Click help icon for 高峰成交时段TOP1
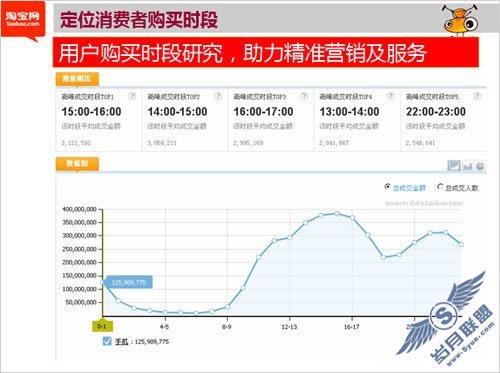 132,96
